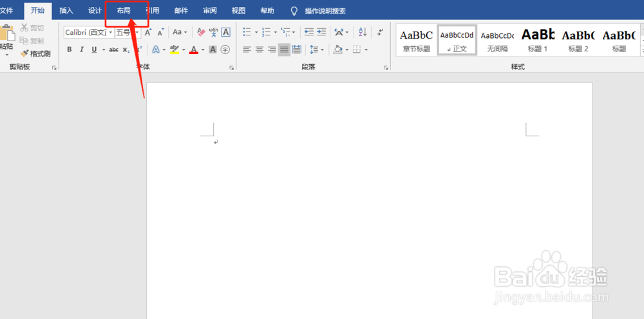Switch to the 邮件 Mailings tab
Image resolution: width=644 pixels, height=319 pixels.
pyautogui.click(x=181, y=11)
